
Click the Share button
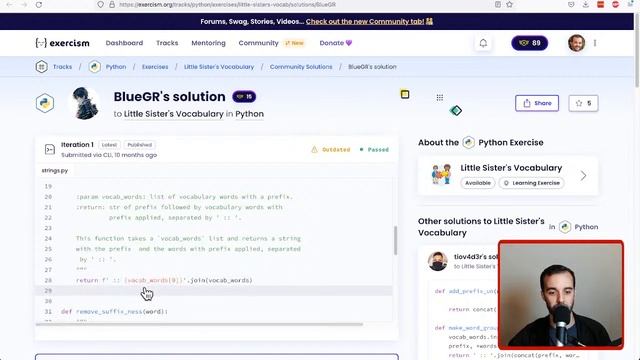coord(537,103)
